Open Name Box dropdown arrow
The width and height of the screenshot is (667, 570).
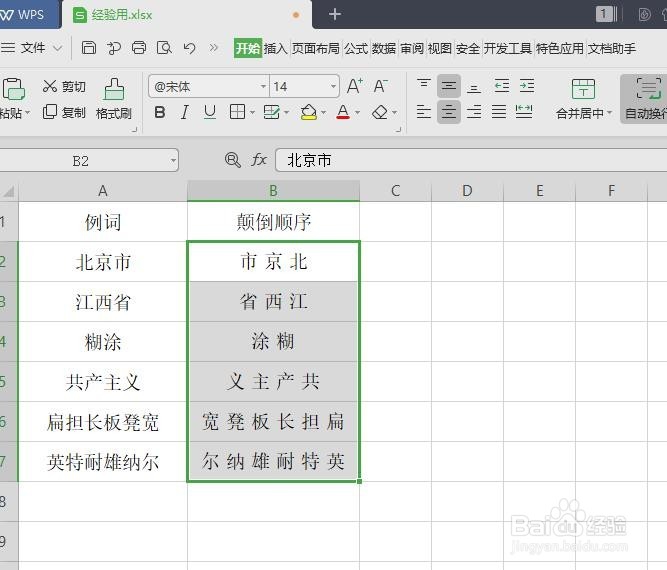173,161
